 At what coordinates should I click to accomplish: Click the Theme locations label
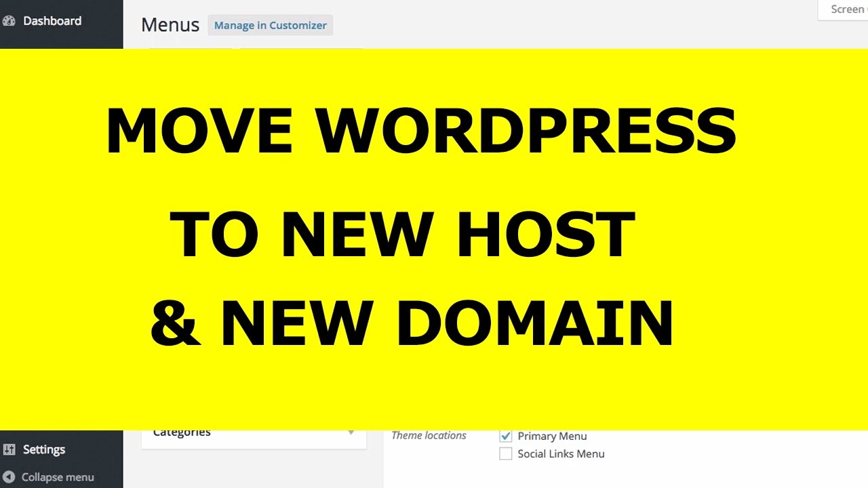tap(429, 436)
